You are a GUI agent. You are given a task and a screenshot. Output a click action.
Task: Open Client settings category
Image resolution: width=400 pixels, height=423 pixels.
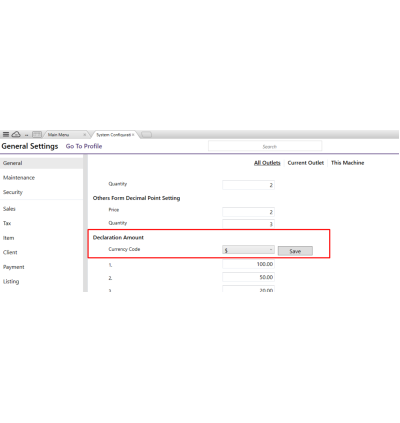click(10, 252)
